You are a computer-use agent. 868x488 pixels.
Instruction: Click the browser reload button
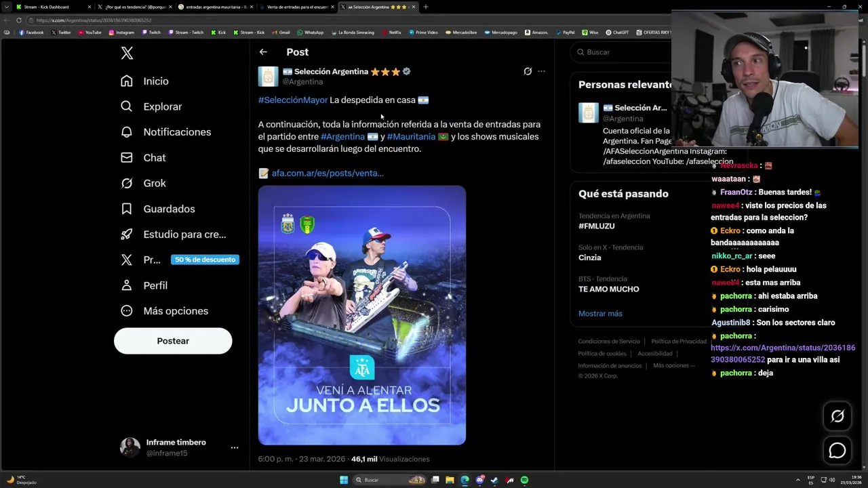pyautogui.click(x=19, y=20)
